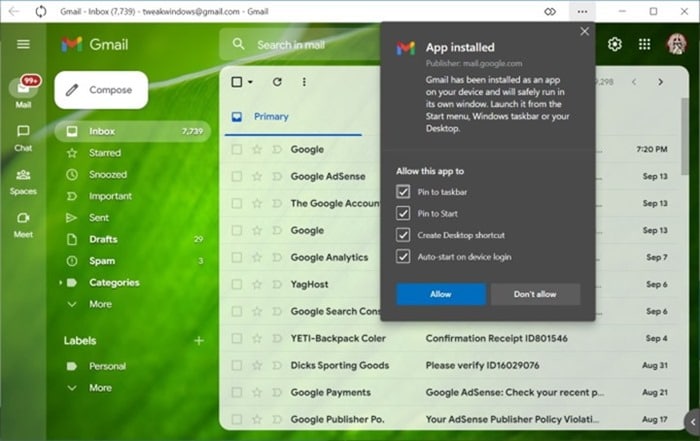The width and height of the screenshot is (700, 441).
Task: Uncheck Pin to taskbar
Action: 403,191
